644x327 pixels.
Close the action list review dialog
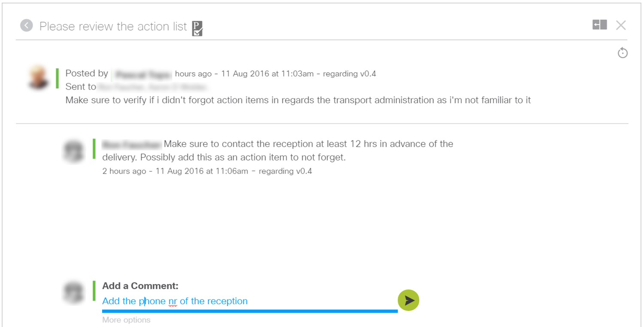click(621, 25)
